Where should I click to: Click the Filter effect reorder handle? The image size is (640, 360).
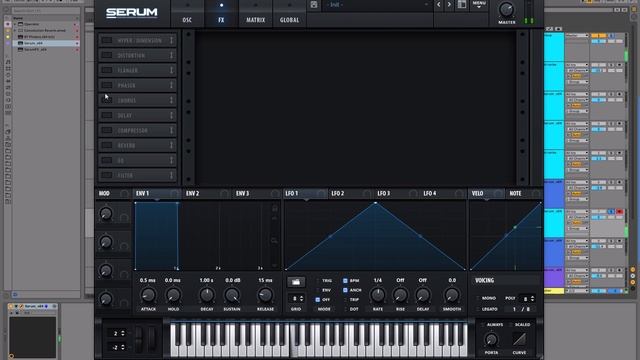point(171,175)
